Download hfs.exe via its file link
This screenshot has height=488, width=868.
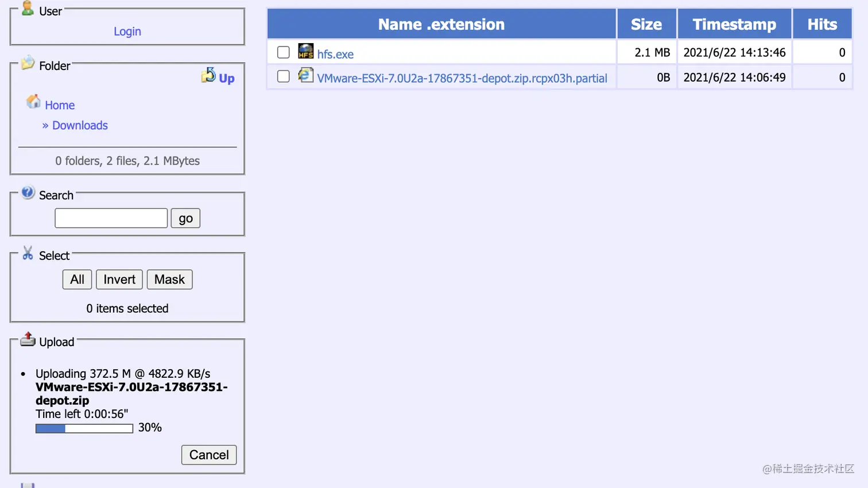pos(335,55)
